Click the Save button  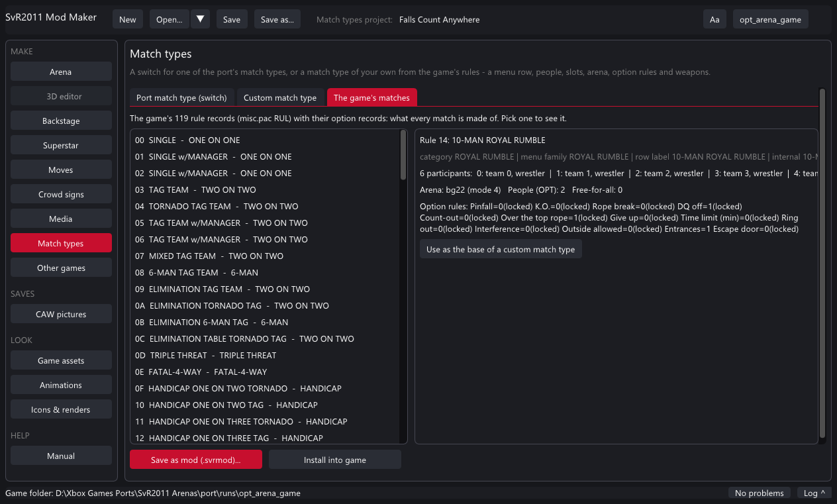pyautogui.click(x=232, y=19)
